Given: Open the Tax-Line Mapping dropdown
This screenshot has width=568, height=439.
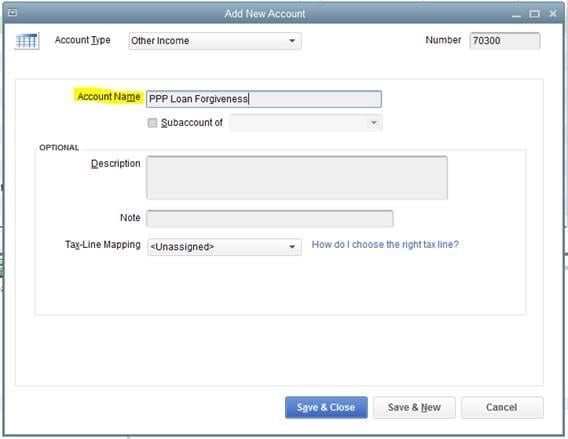Looking at the screenshot, I should click(x=224, y=247).
